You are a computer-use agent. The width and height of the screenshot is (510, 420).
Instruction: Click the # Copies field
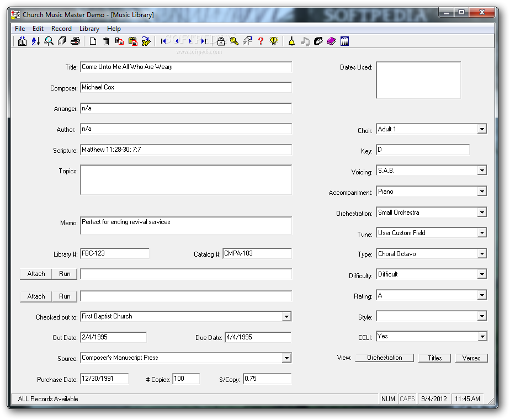click(186, 379)
